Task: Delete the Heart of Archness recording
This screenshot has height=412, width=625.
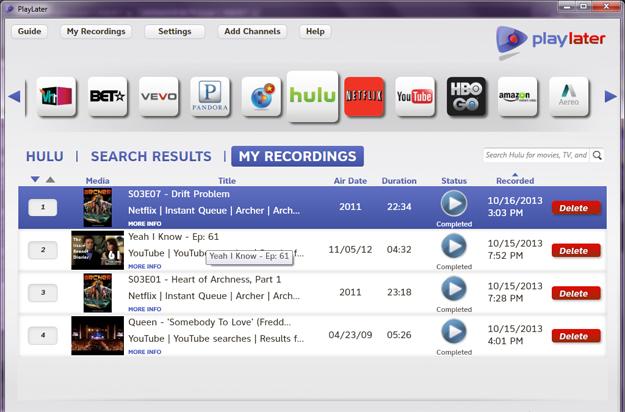Action: (576, 293)
